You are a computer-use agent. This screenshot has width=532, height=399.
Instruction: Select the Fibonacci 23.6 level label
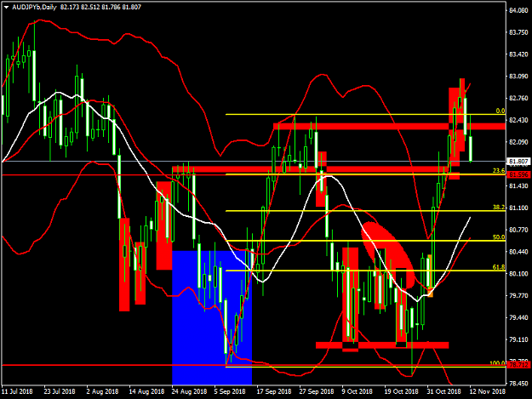click(x=499, y=170)
